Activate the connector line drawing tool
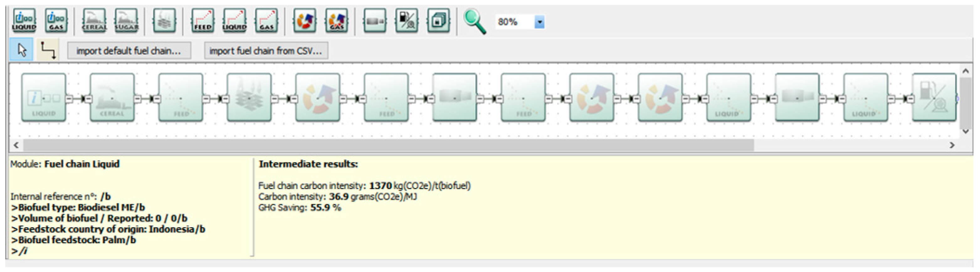 [48, 50]
